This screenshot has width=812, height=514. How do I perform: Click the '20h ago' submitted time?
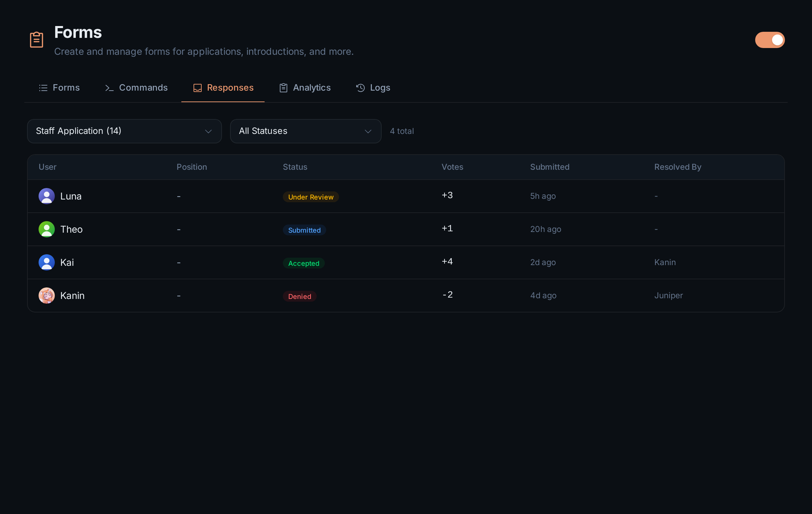tap(546, 229)
